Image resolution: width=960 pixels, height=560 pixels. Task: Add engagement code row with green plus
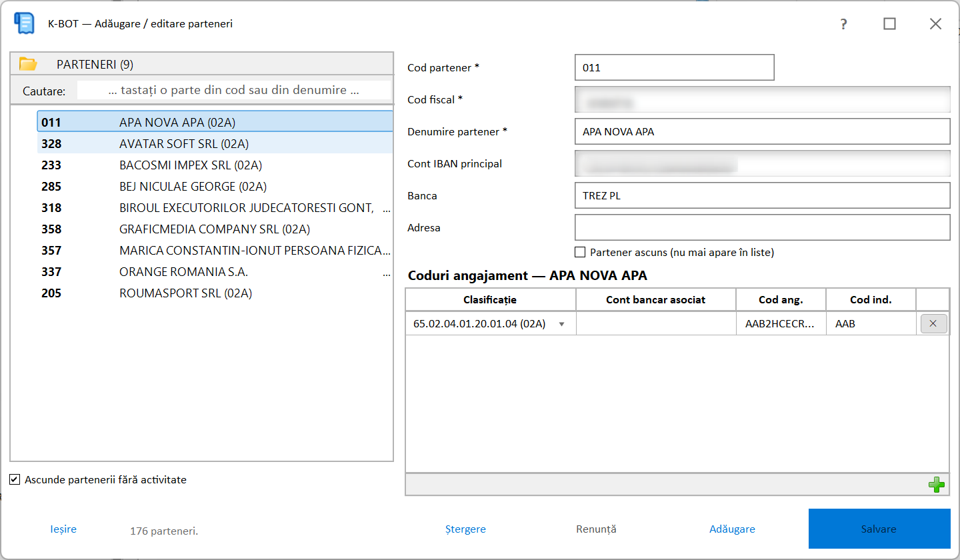(937, 485)
